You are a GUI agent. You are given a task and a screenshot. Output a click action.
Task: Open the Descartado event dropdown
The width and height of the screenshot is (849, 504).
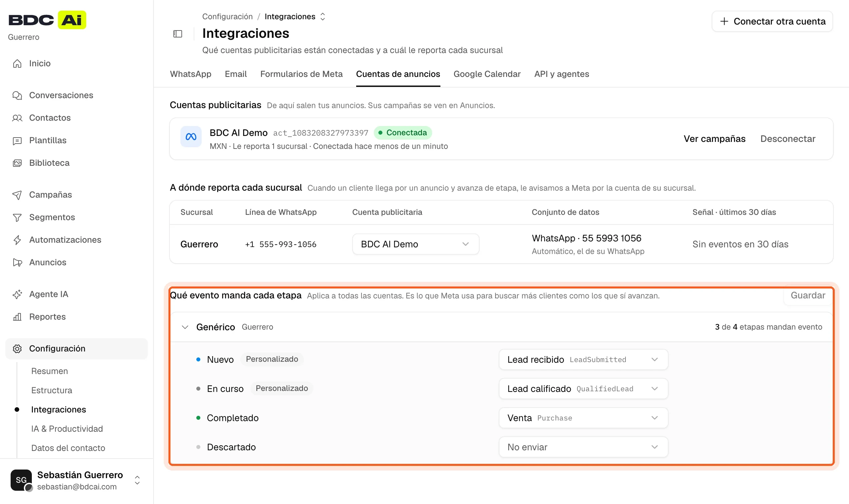[583, 447]
